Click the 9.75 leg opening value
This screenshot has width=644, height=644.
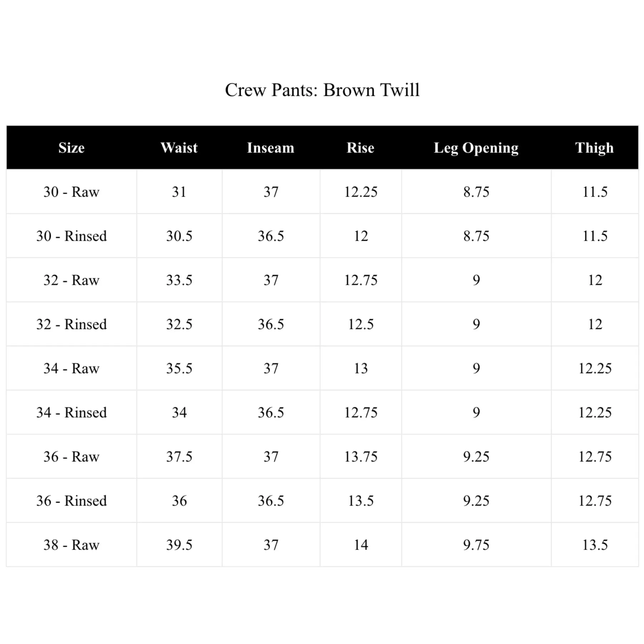[476, 545]
